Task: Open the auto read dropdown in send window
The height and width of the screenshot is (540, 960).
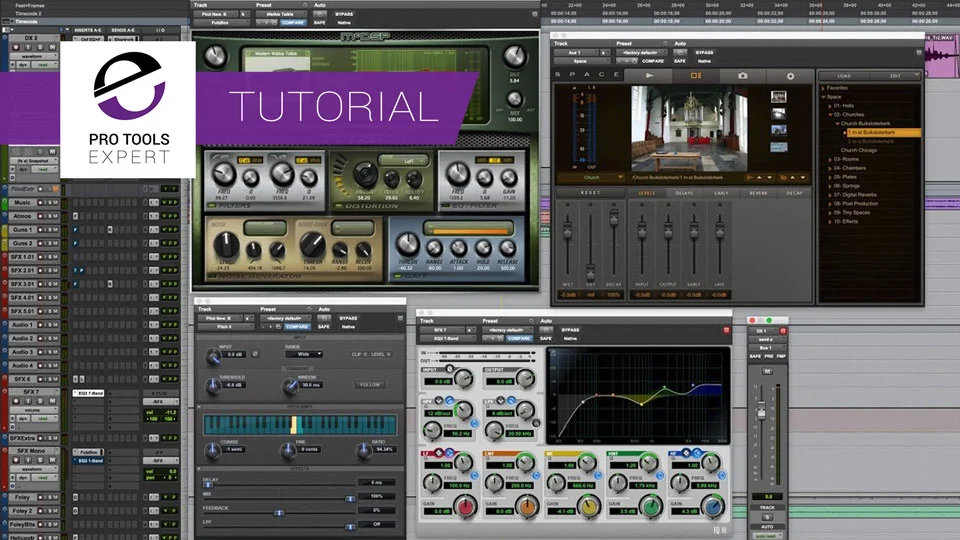Action: pyautogui.click(x=767, y=536)
